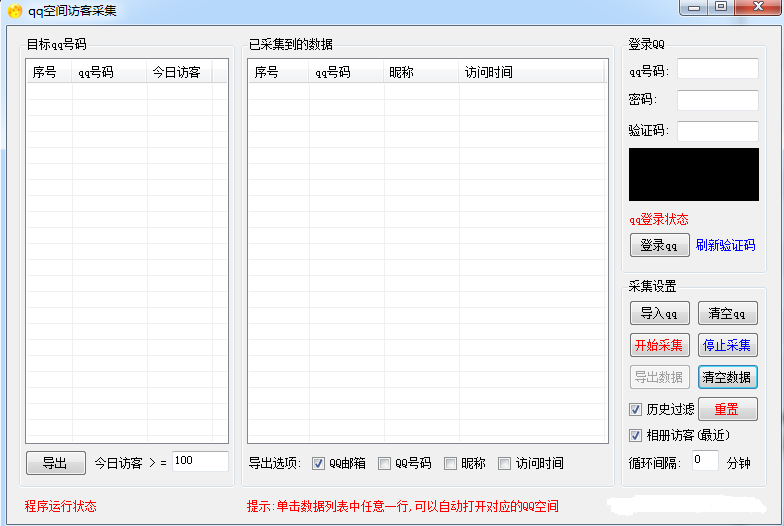This screenshot has width=784, height=526.
Task: Click the 刷新验证码 link
Action: coord(725,245)
